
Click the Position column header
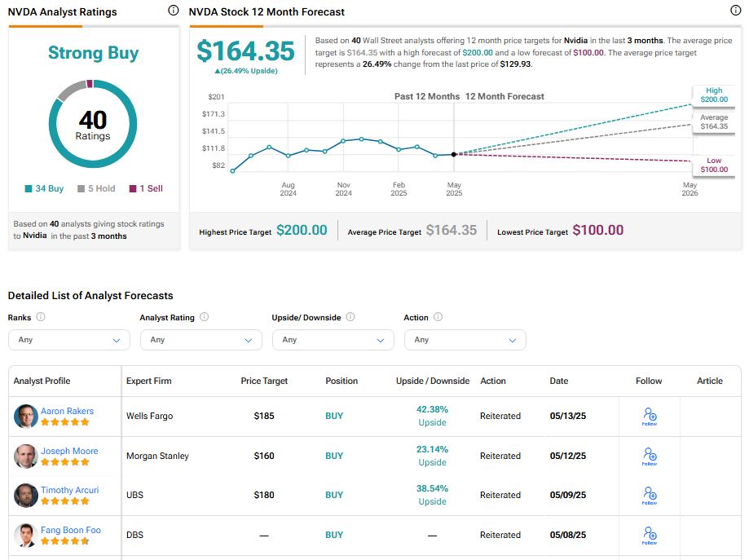pyautogui.click(x=341, y=381)
